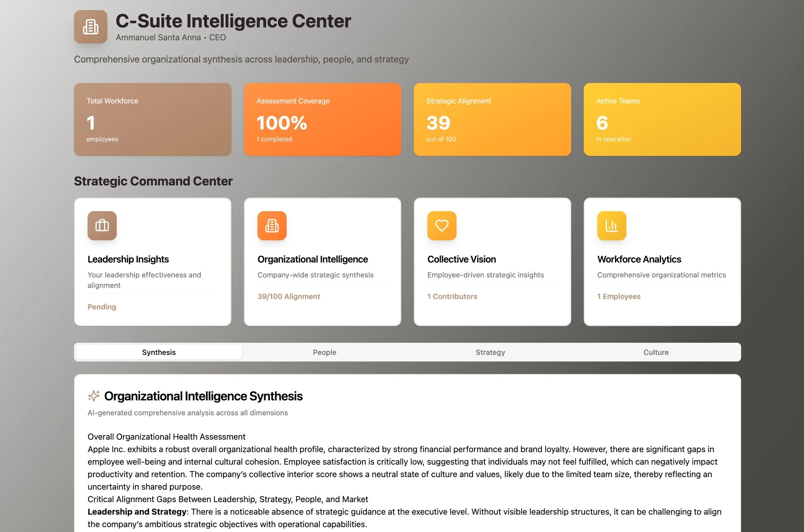Open the Strategic Alignment score card
Screen dimensions: 804x532
click(492, 119)
